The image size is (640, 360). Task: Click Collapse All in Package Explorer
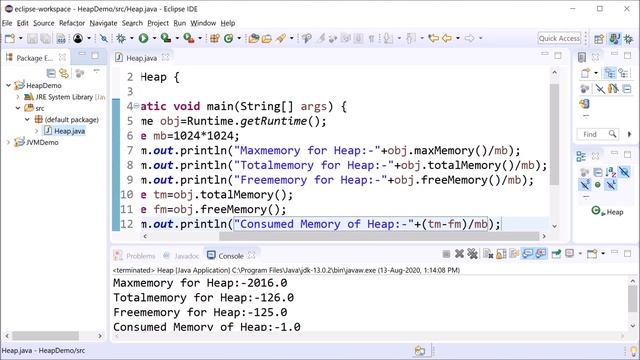51,73
